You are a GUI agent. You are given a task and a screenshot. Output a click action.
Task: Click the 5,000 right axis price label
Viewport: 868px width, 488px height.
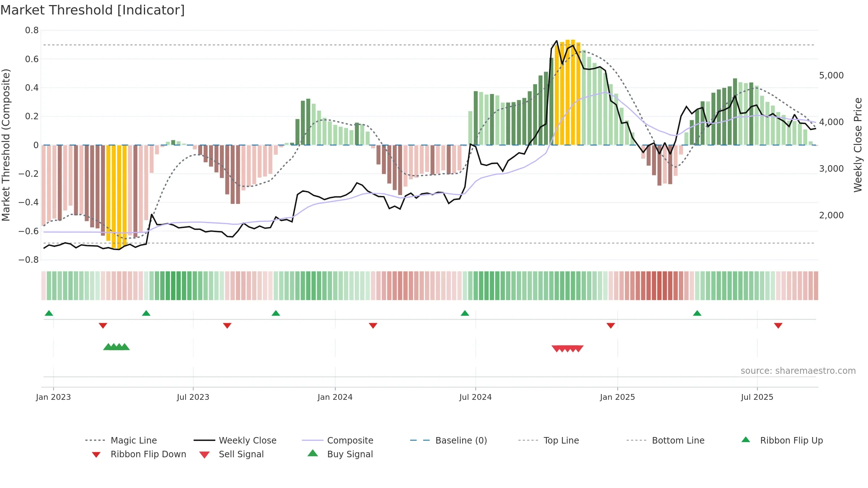point(831,76)
